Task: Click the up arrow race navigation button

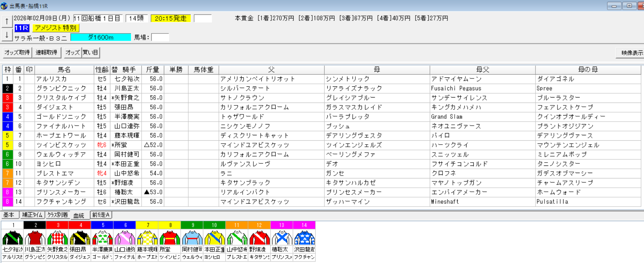Action: pos(7,22)
